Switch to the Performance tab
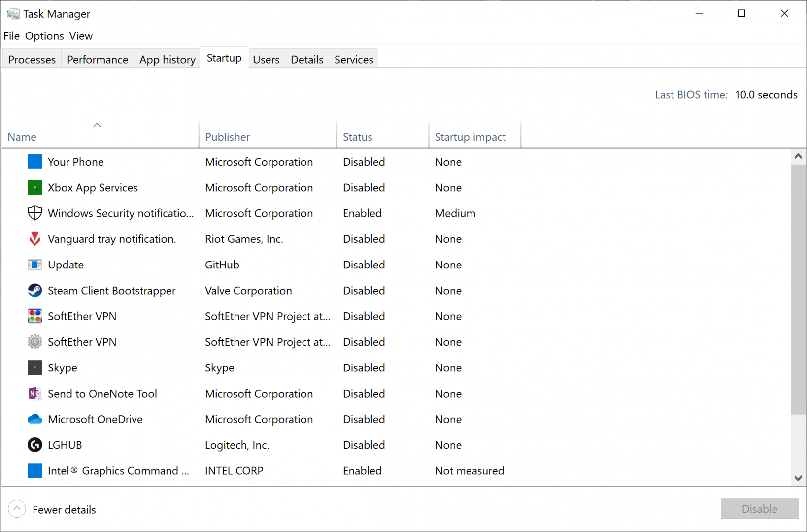This screenshot has height=532, width=807. click(x=98, y=60)
